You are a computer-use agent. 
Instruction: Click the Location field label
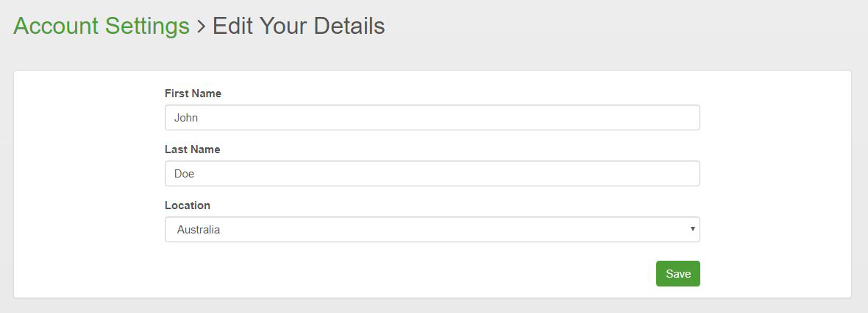tap(188, 205)
